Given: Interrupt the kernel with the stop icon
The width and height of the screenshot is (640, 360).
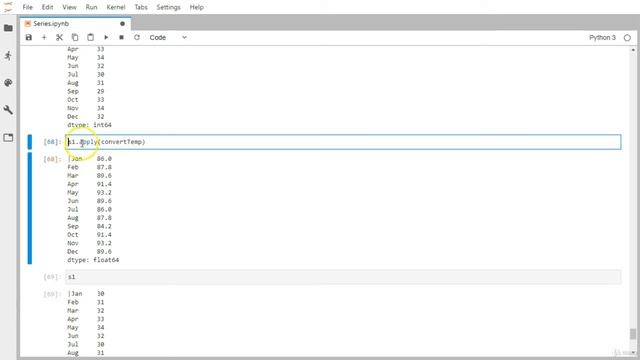Looking at the screenshot, I should point(121,38).
